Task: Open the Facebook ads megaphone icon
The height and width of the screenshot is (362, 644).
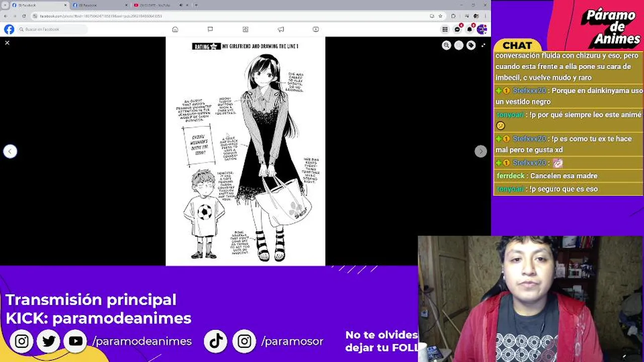Action: click(x=281, y=29)
